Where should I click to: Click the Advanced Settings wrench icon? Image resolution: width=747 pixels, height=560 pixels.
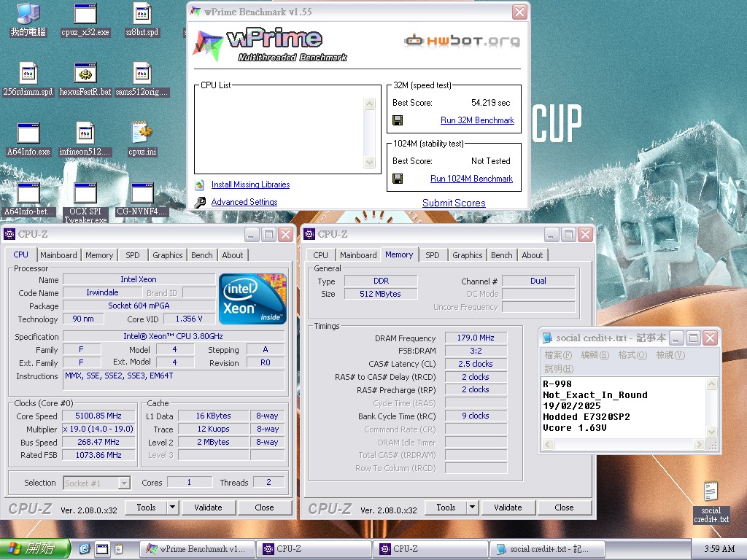[x=200, y=203]
